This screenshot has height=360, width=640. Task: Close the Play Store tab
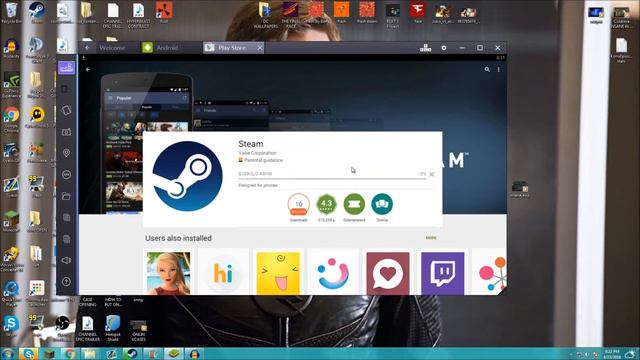tap(260, 48)
